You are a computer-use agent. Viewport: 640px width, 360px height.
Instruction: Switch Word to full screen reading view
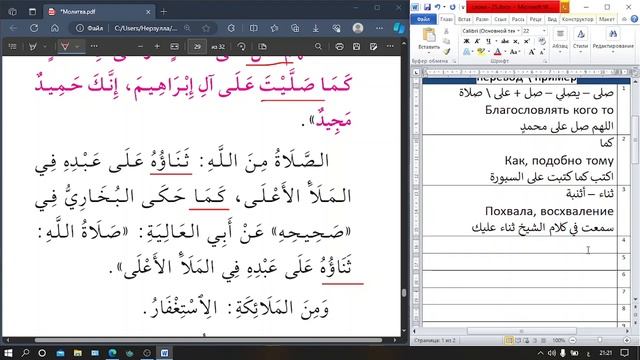[518, 340]
